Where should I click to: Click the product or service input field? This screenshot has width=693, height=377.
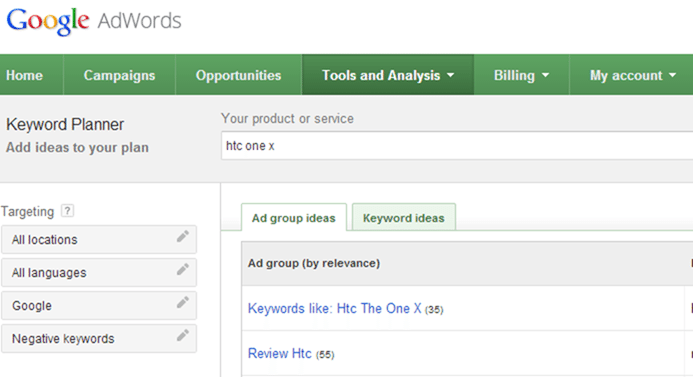[457, 145]
